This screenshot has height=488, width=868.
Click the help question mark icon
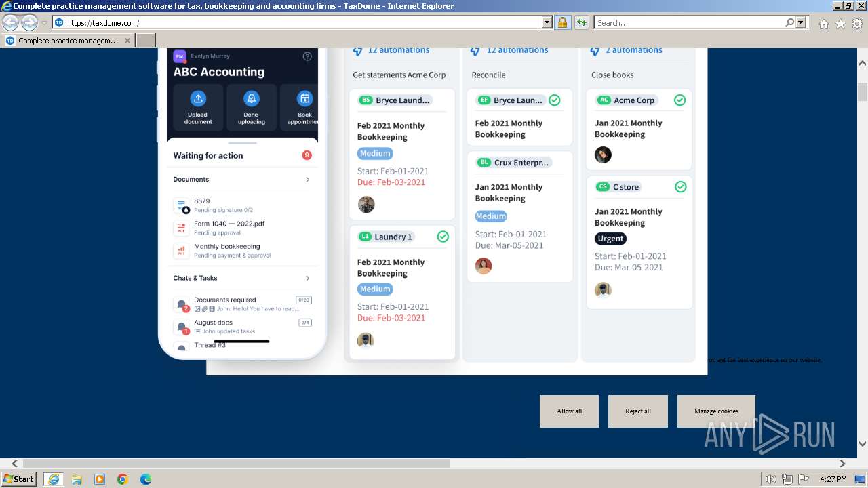click(307, 56)
